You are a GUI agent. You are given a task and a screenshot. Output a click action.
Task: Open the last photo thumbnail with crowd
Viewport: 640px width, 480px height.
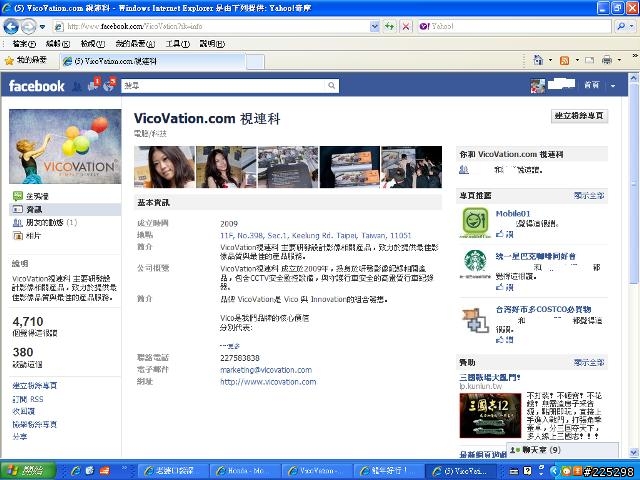click(411, 167)
